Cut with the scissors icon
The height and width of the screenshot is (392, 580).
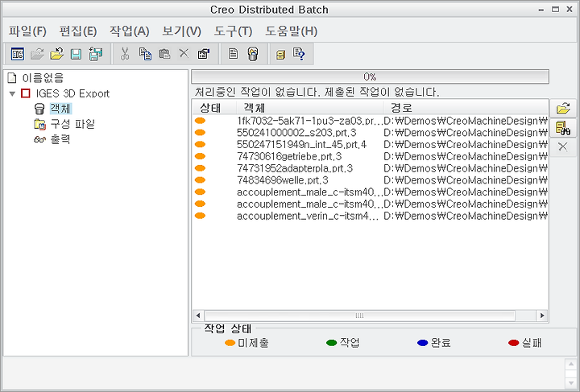[125, 54]
